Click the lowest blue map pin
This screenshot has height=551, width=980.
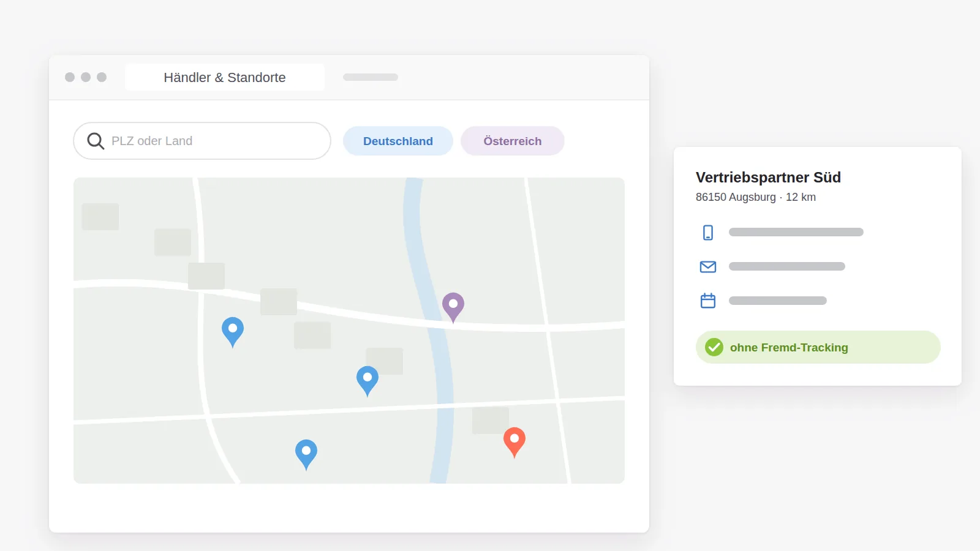click(x=306, y=454)
